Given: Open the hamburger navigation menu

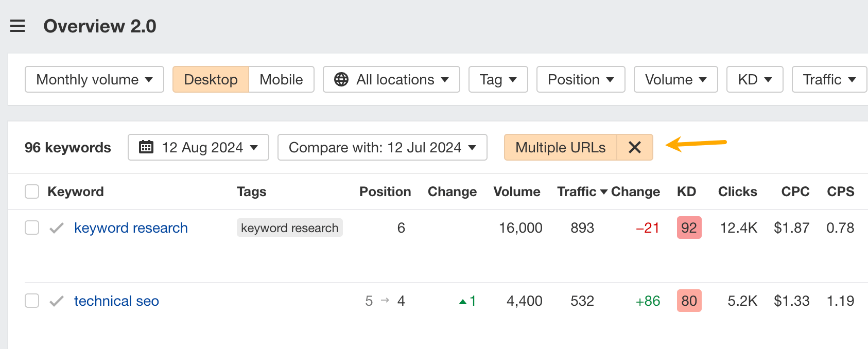Looking at the screenshot, I should point(18,26).
